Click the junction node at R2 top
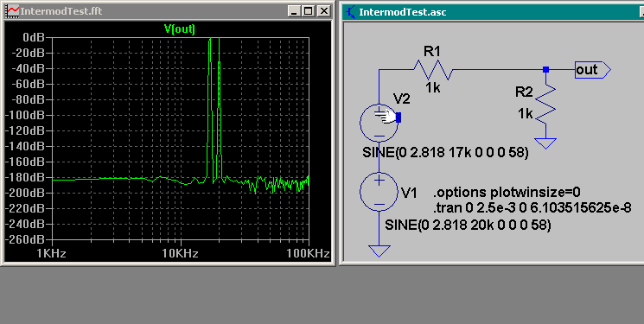 (x=545, y=70)
